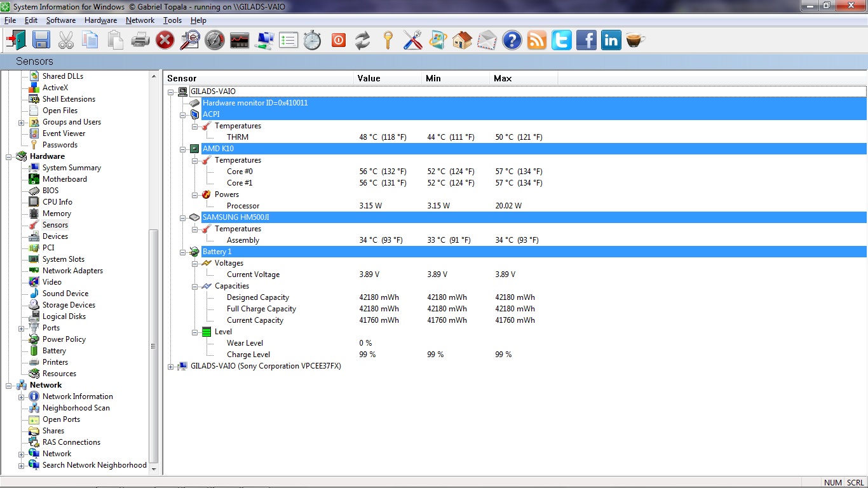Expand the Search Network Neighborhood node

tap(21, 465)
